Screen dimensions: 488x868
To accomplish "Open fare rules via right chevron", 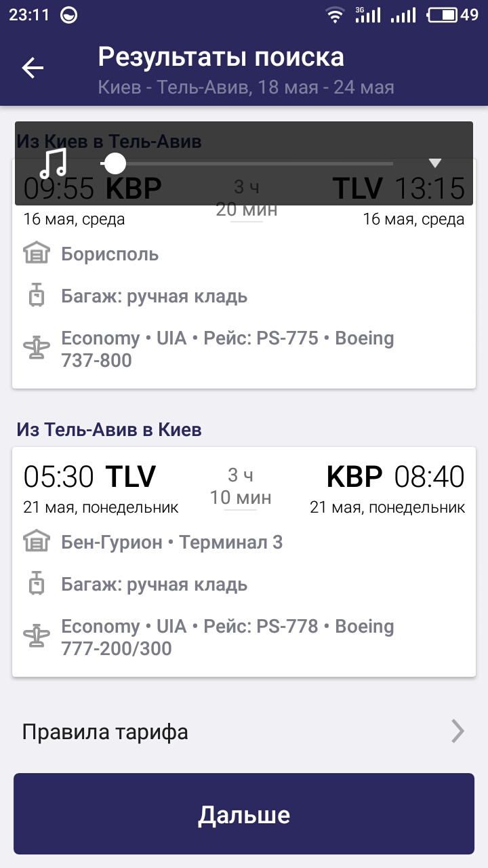I will 458,732.
